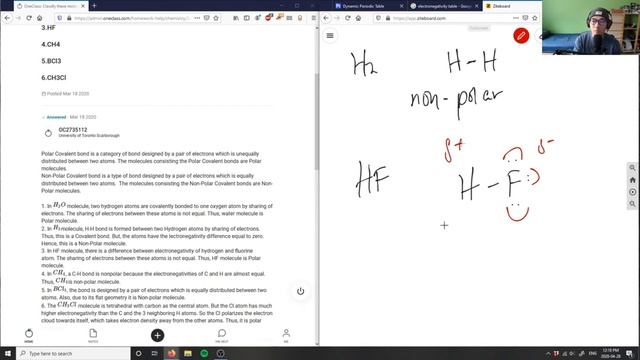
Task: Open File Explorer from the taskbar
Action: click(x=188, y=353)
